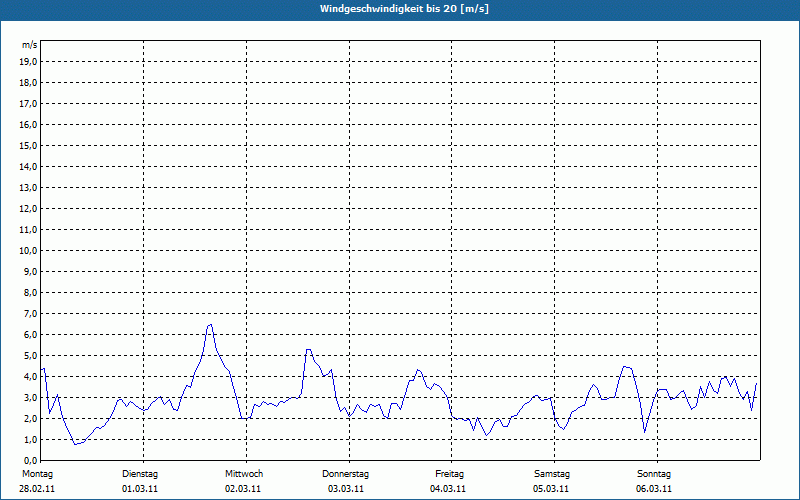
Task: Click the date 02.03.11
Action: [243, 489]
